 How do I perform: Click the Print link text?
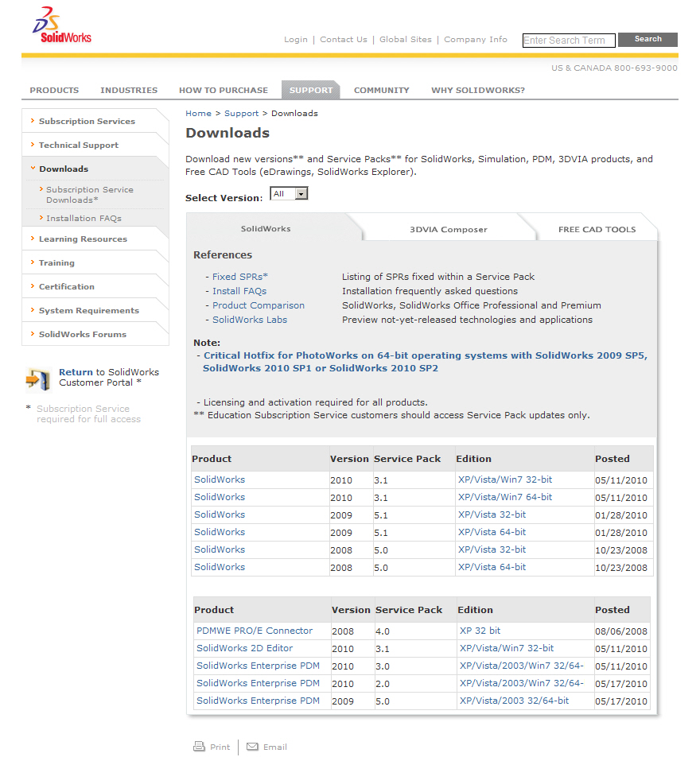pyautogui.click(x=220, y=747)
